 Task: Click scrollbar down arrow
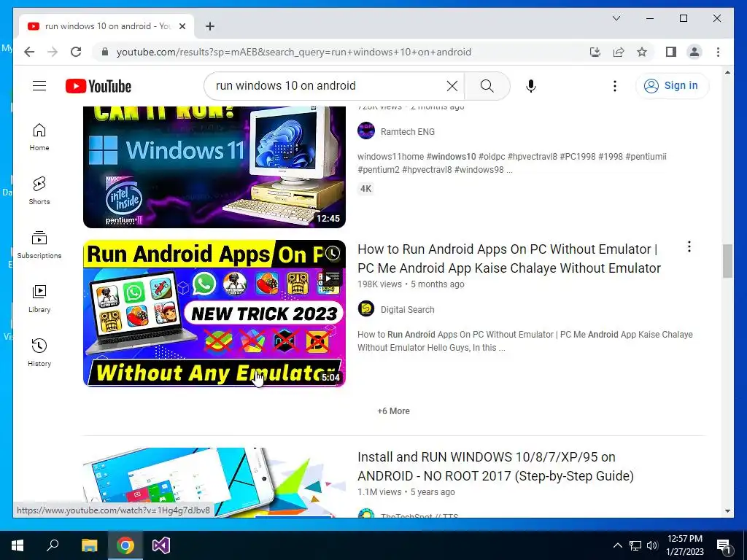(x=727, y=511)
